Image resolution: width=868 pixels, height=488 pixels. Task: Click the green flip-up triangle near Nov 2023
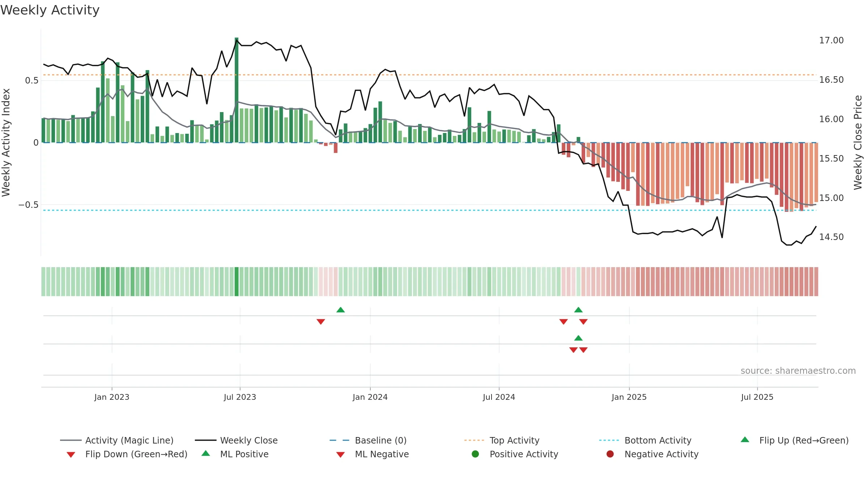tap(341, 310)
